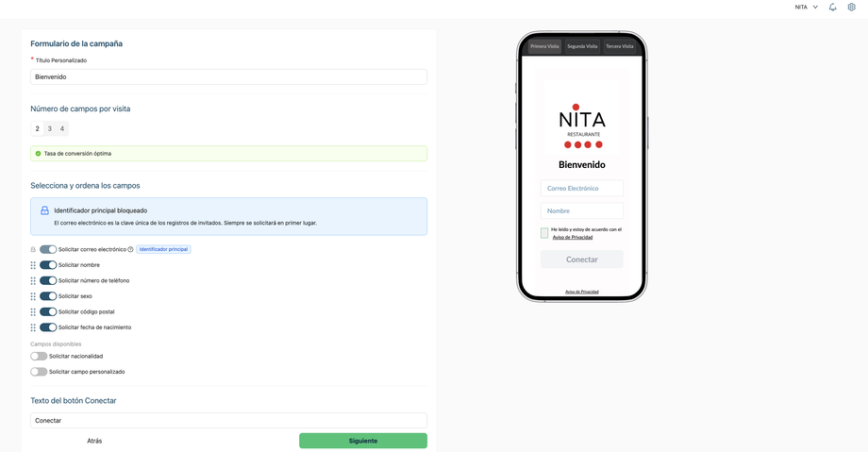Click the lock icon in the blue notice
Image resolution: width=868 pixels, height=452 pixels.
pos(45,210)
